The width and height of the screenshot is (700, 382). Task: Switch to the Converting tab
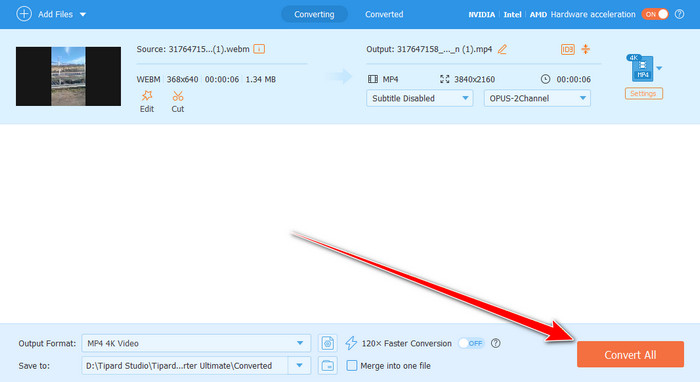click(314, 14)
